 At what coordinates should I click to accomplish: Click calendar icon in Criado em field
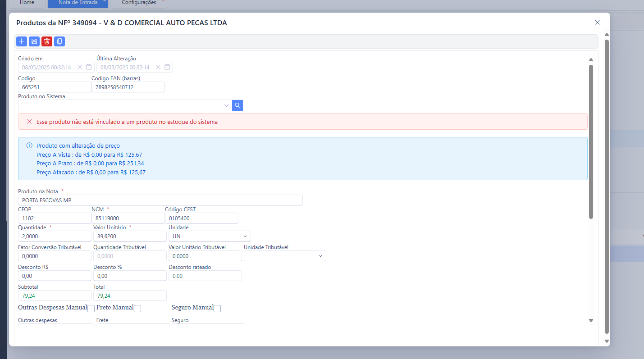[89, 67]
